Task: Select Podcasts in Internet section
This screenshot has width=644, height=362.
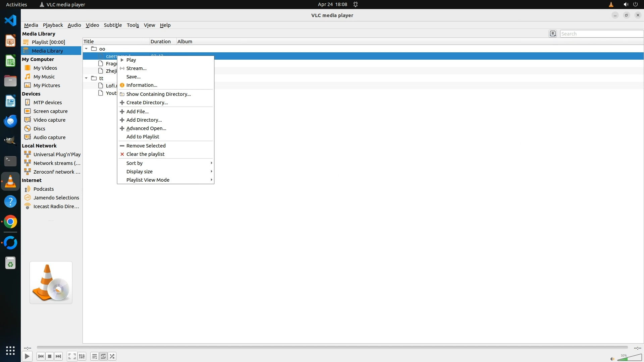Action: click(x=44, y=189)
